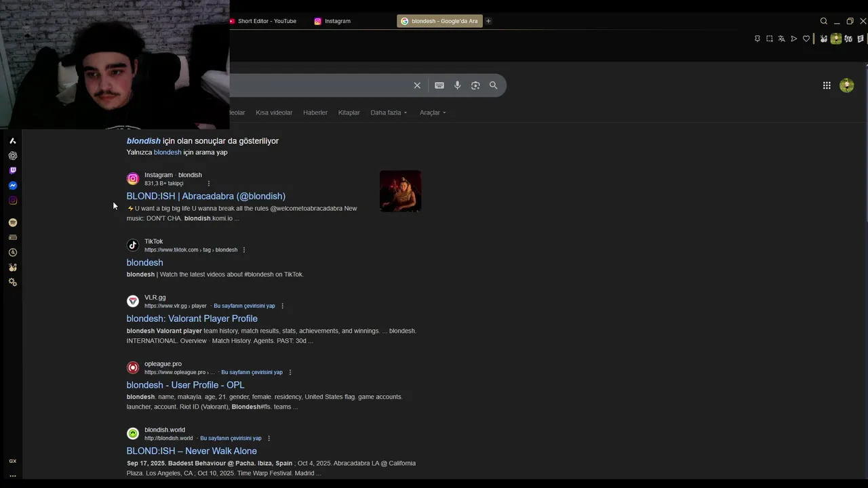Expand the Araçlar dropdown
Screen dimensions: 868x488
click(433, 113)
